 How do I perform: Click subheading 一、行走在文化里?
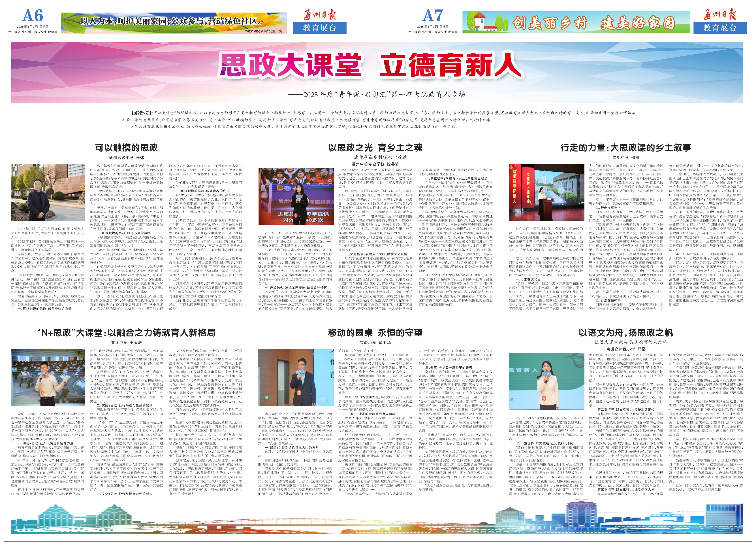tap(528, 279)
